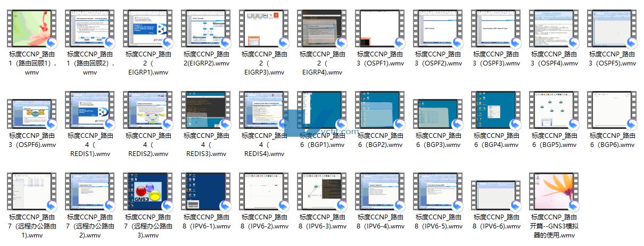The height and width of the screenshot is (246, 644).
Task: Select the 路由8（IPV6-3).wmv video icon
Action: tap(322, 191)
